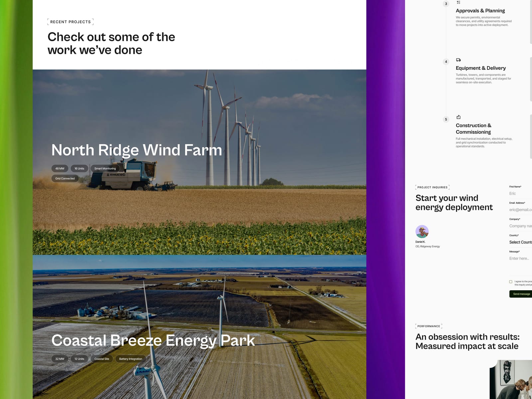The height and width of the screenshot is (399, 532).
Task: Click the delivery truck icon above Equipment & Delivery
Action: point(458,60)
